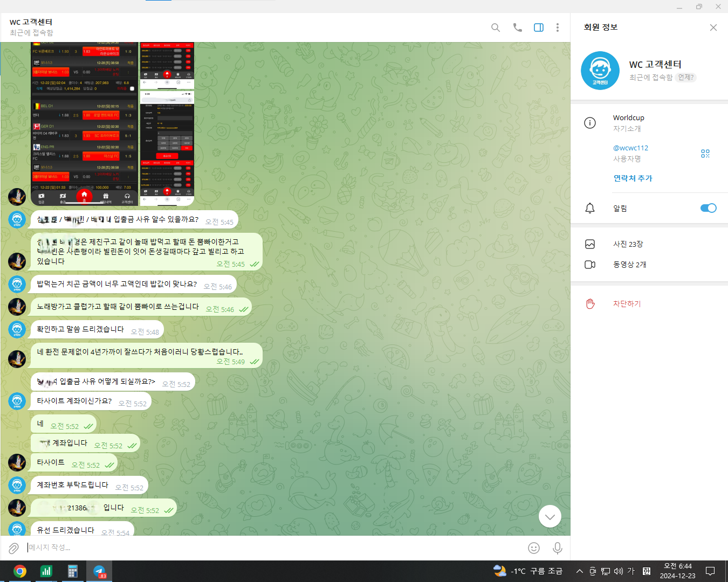Open the emoji picker smiley icon
The image size is (728, 582).
[x=533, y=548]
